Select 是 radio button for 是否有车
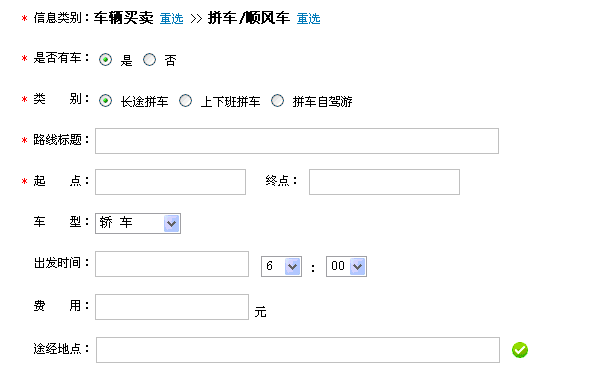Viewport: 612px width, 369px height. [105, 60]
